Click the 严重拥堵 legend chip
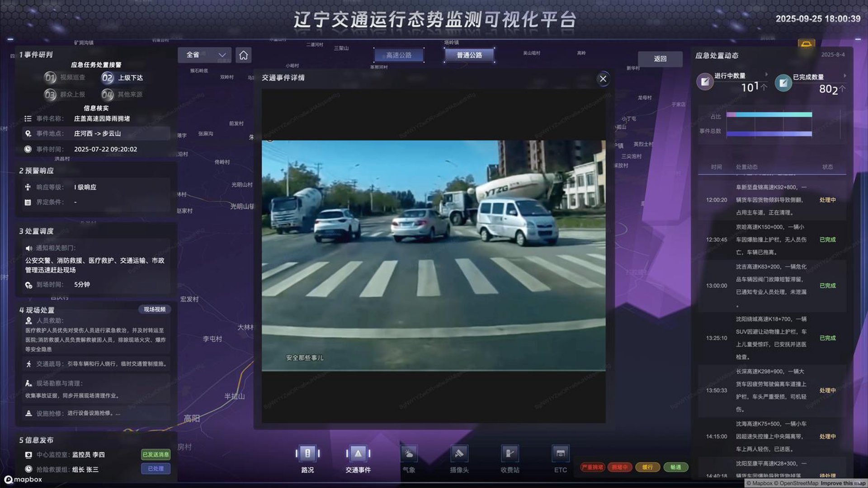Screen dimensions: 868x488 click(593, 467)
